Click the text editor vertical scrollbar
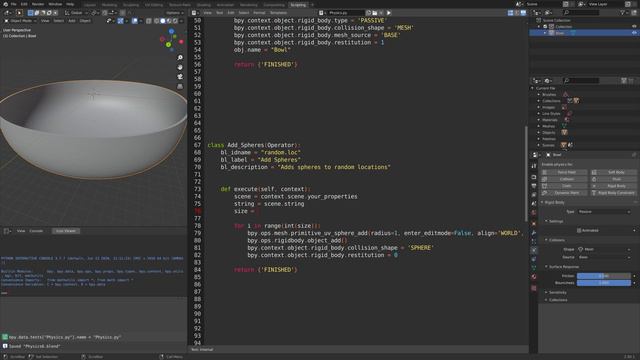This screenshot has width=640, height=360. (x=526, y=173)
